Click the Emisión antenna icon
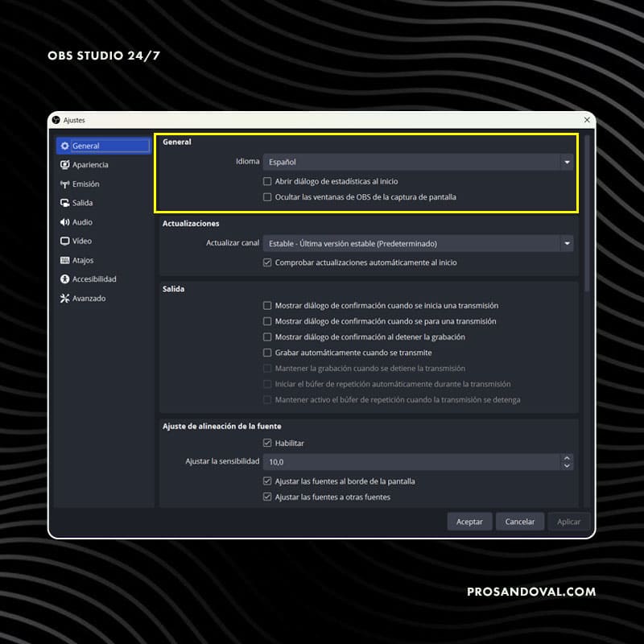This screenshot has width=644, height=644. point(64,184)
